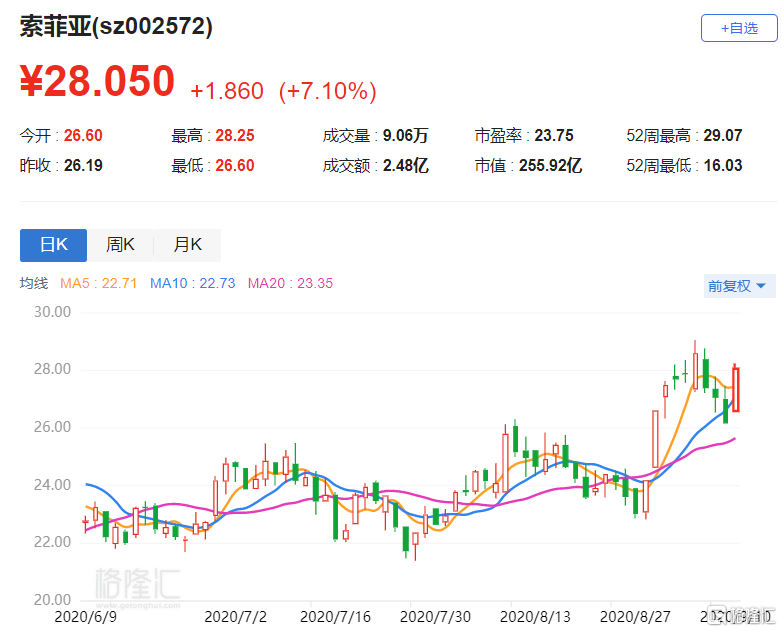Click the current price ¥28.050
Image resolution: width=782 pixels, height=632 pixels.
[x=97, y=81]
